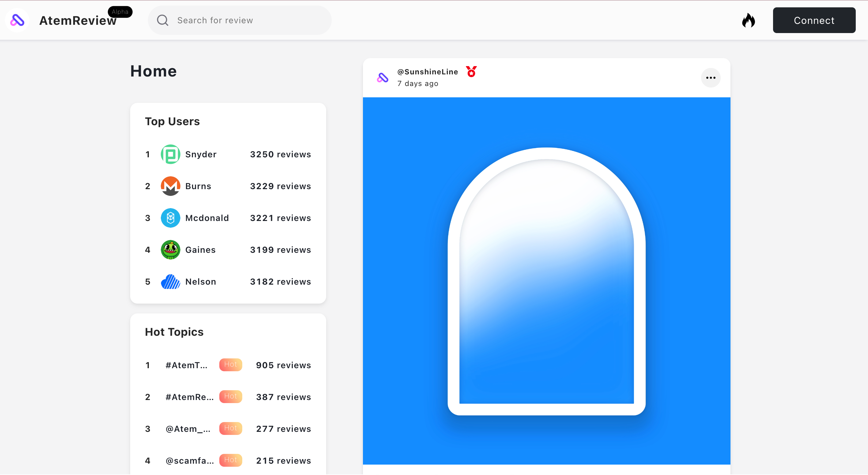Click Burns's orange Monero avatar
868x475 pixels.
click(171, 186)
